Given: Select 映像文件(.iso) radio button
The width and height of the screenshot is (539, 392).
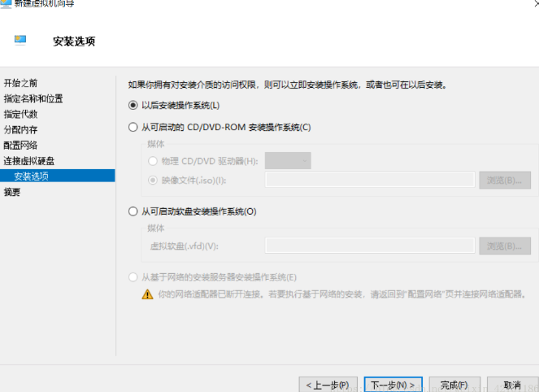Looking at the screenshot, I should coord(153,180).
